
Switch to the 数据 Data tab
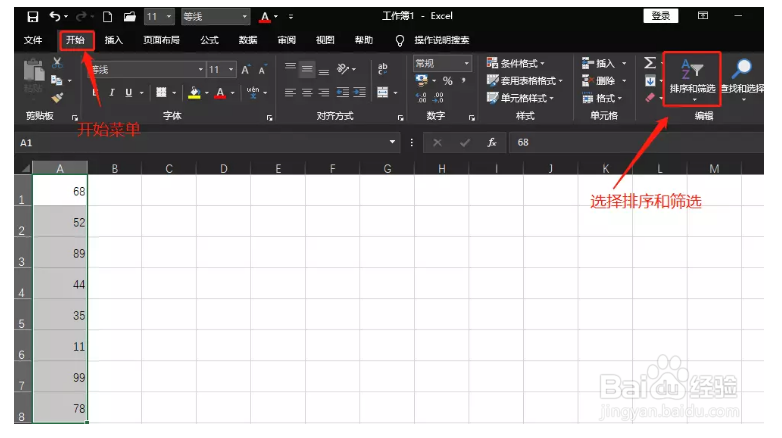click(x=248, y=40)
